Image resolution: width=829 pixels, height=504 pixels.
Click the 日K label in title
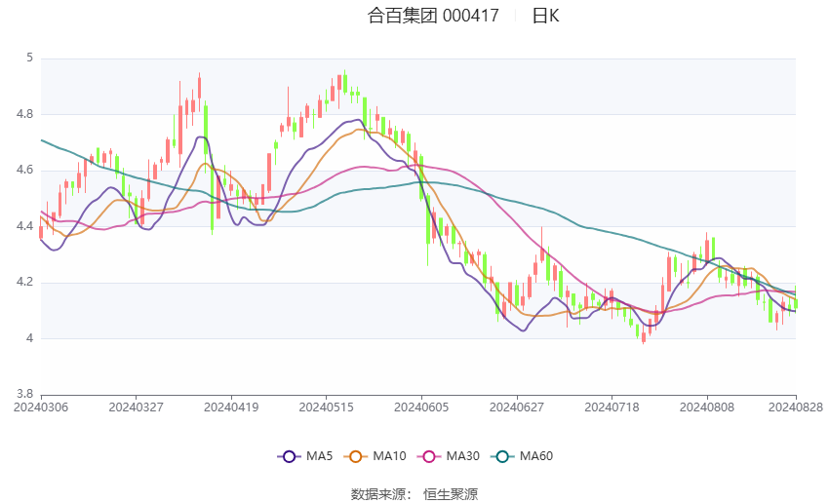pyautogui.click(x=545, y=16)
